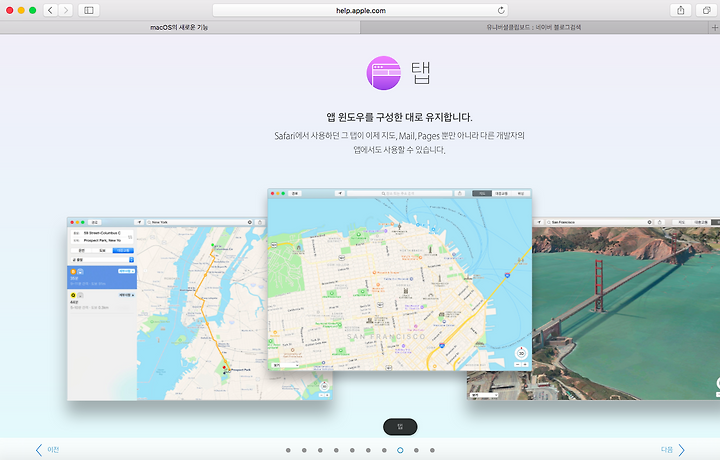The height and width of the screenshot is (460, 720).
Task: Go to previous slide via 이전
Action: point(47,450)
